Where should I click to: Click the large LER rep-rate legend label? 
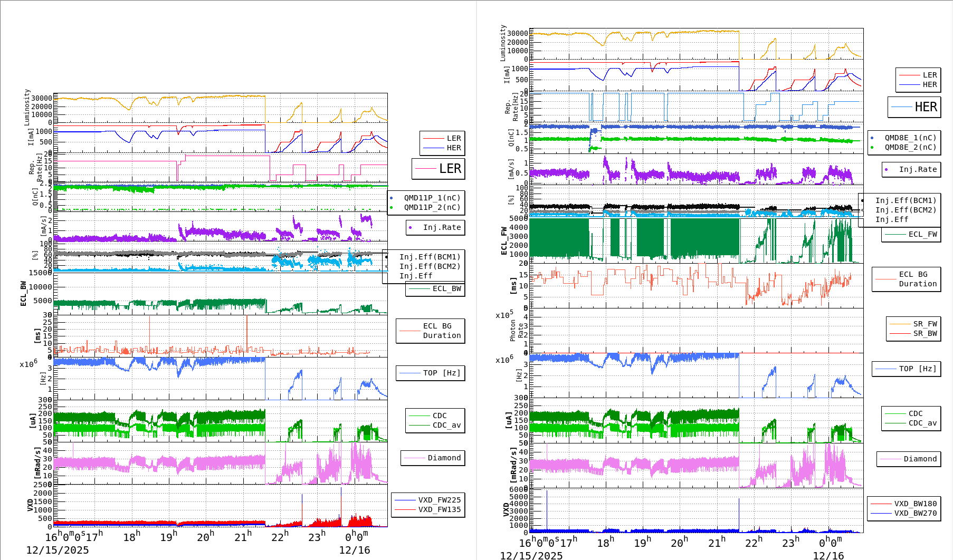pos(450,169)
